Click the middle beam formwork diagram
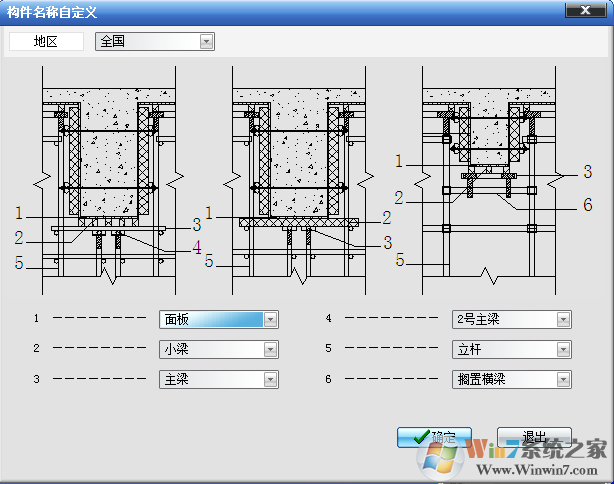 (x=299, y=180)
